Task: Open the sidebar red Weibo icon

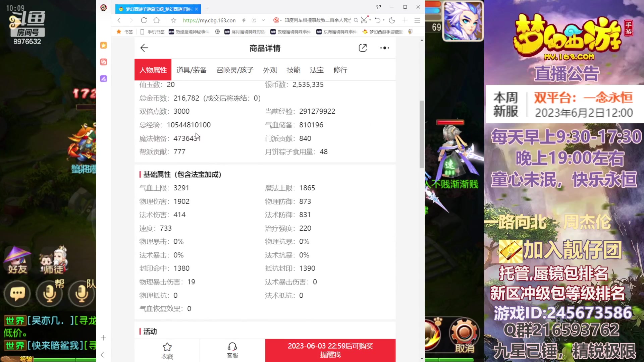Action: 104,62
